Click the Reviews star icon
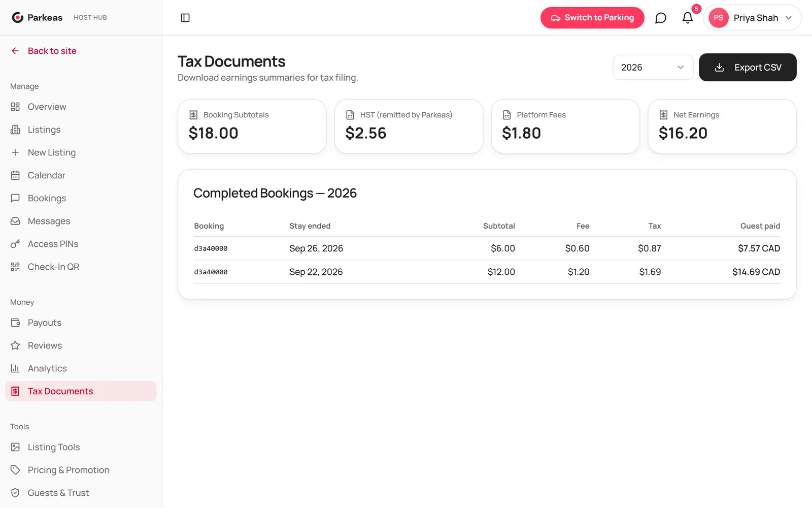The height and width of the screenshot is (508, 812). point(15,345)
